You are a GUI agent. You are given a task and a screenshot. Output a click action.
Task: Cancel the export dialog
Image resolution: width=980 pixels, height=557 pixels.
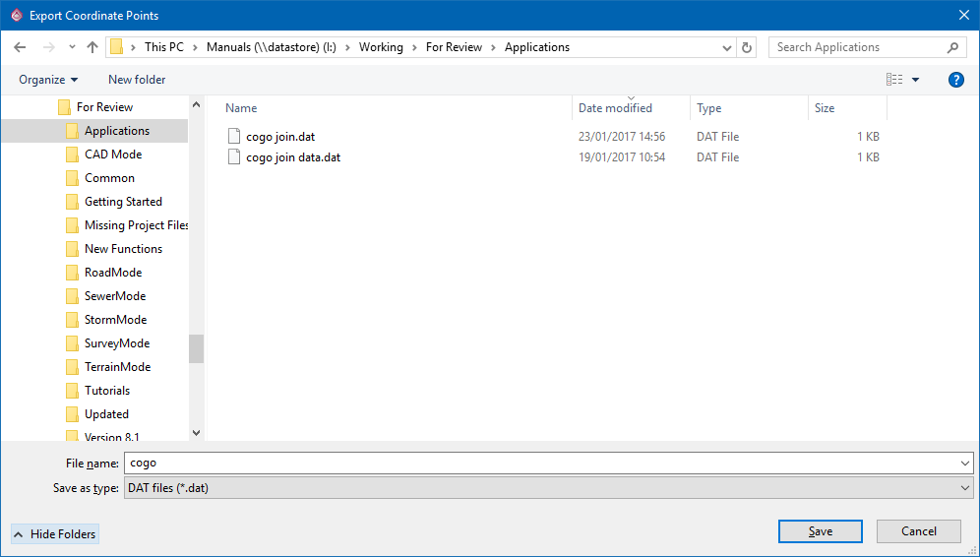coord(919,531)
